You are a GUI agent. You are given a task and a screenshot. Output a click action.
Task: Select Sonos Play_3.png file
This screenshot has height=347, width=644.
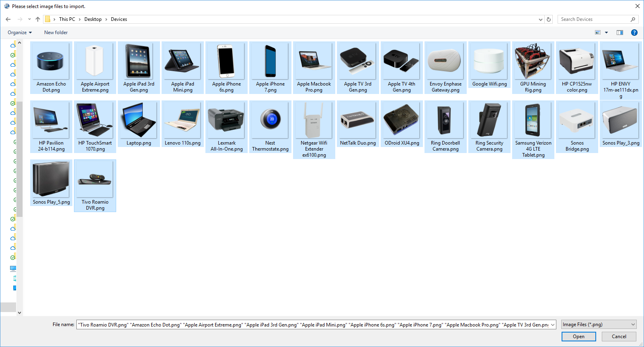click(621, 124)
